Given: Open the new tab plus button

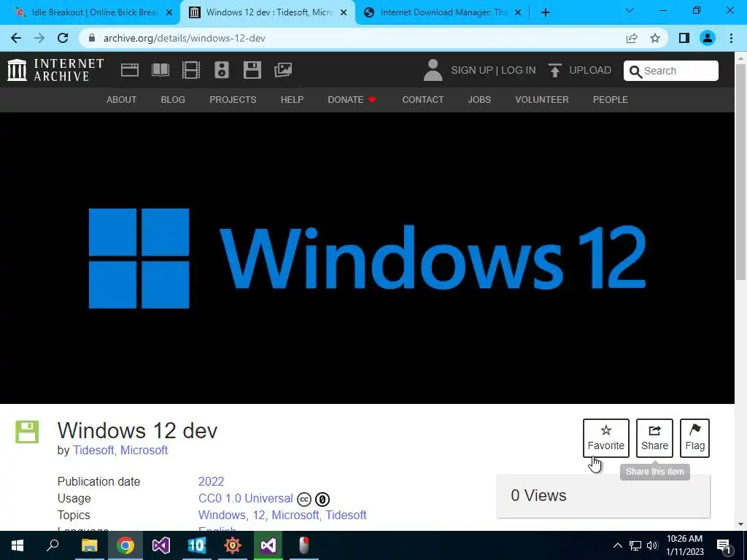Looking at the screenshot, I should [x=546, y=12].
